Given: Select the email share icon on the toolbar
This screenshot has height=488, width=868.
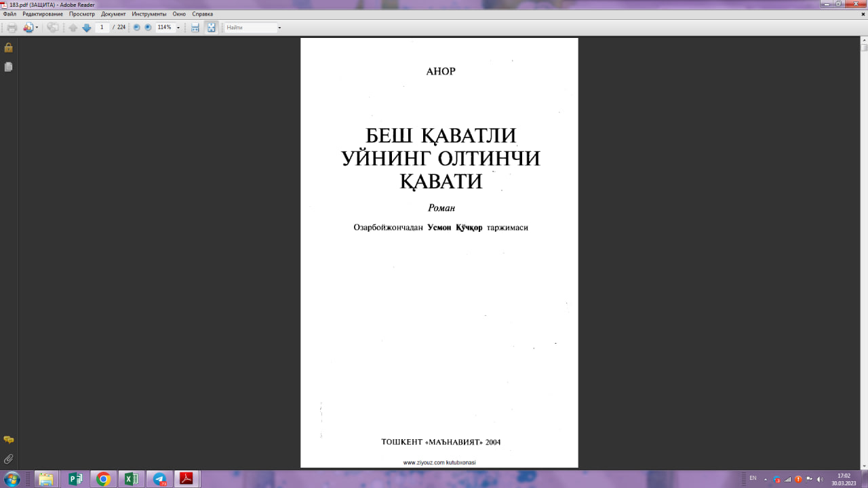Looking at the screenshot, I should point(52,27).
